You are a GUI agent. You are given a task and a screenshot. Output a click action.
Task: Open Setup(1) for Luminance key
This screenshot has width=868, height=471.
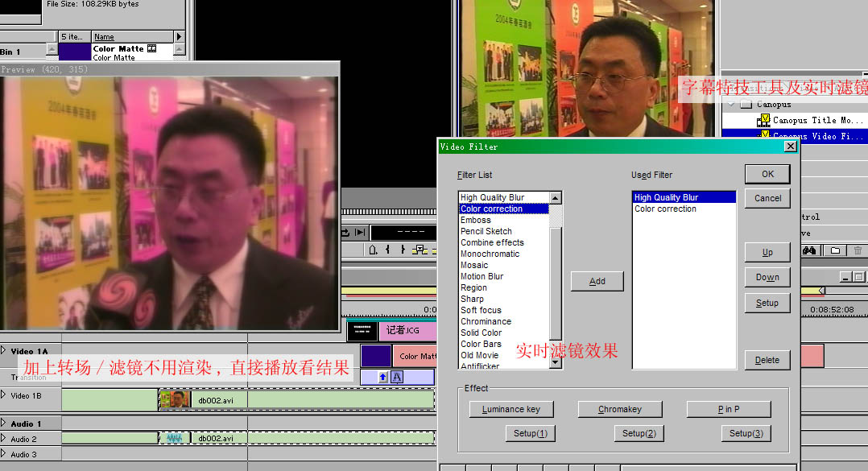[531, 433]
